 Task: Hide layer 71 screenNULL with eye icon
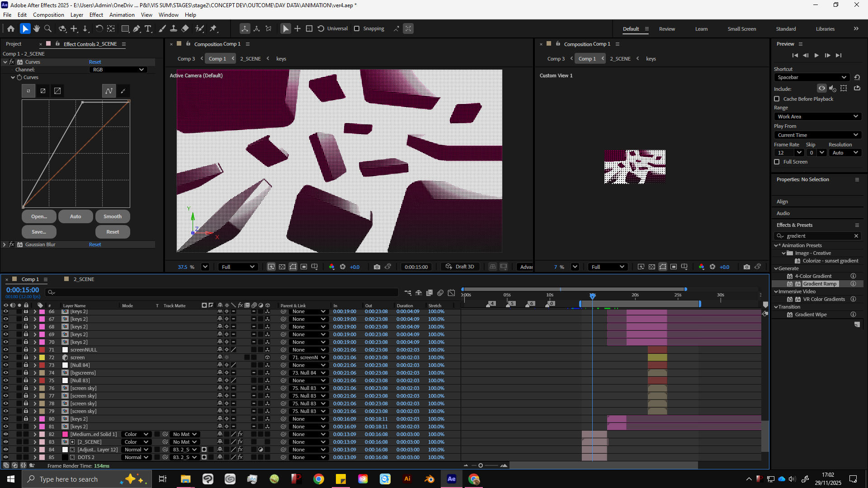click(6, 350)
